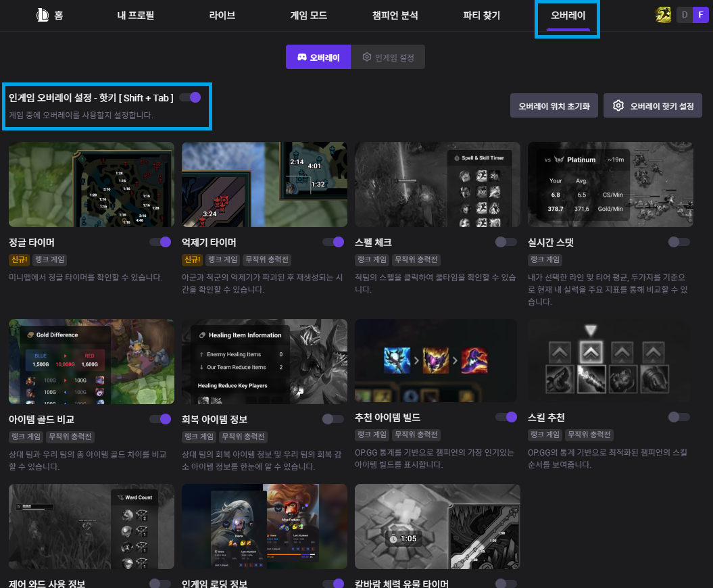Screen dimensions: 713x588
Task: Click 랭크 게임 tag under 실시간 스탯
Action: (545, 260)
